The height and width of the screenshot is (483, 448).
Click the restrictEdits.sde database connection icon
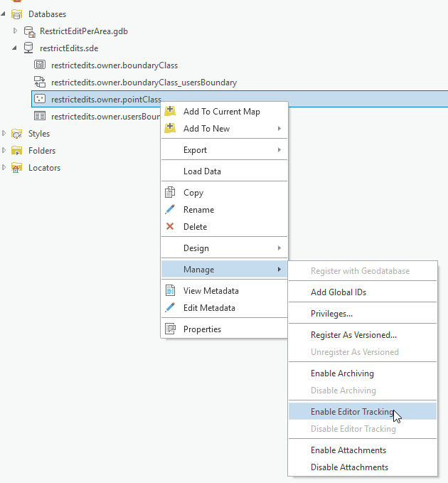click(29, 48)
